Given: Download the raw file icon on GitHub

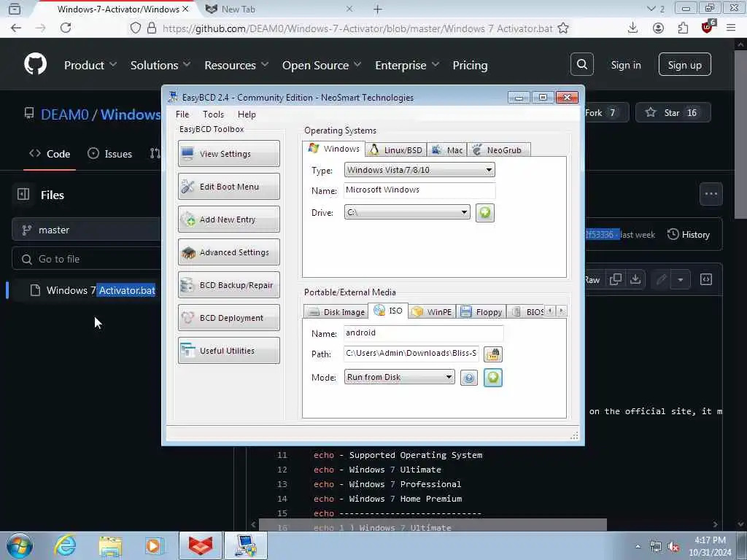Looking at the screenshot, I should click(635, 279).
